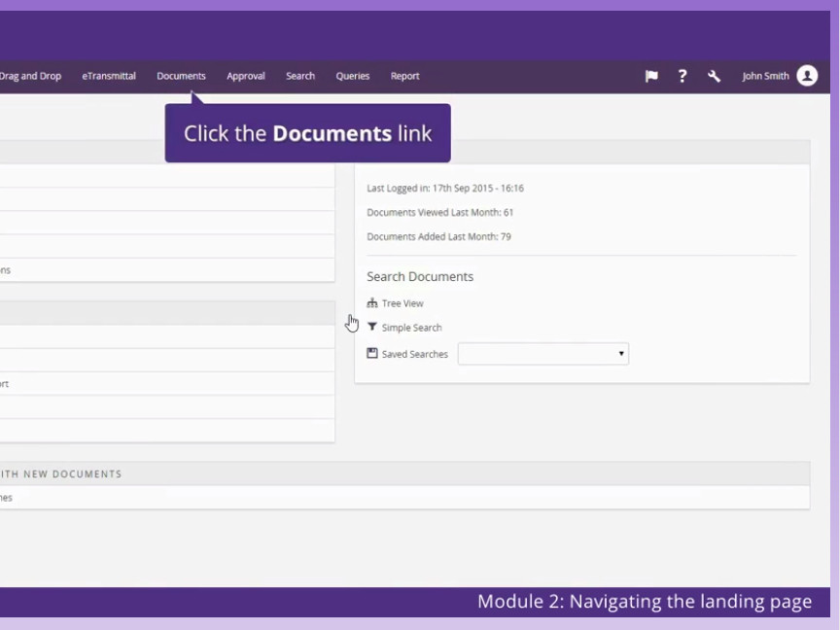This screenshot has width=840, height=630.
Task: Open the Approval navigation item
Action: tap(246, 76)
